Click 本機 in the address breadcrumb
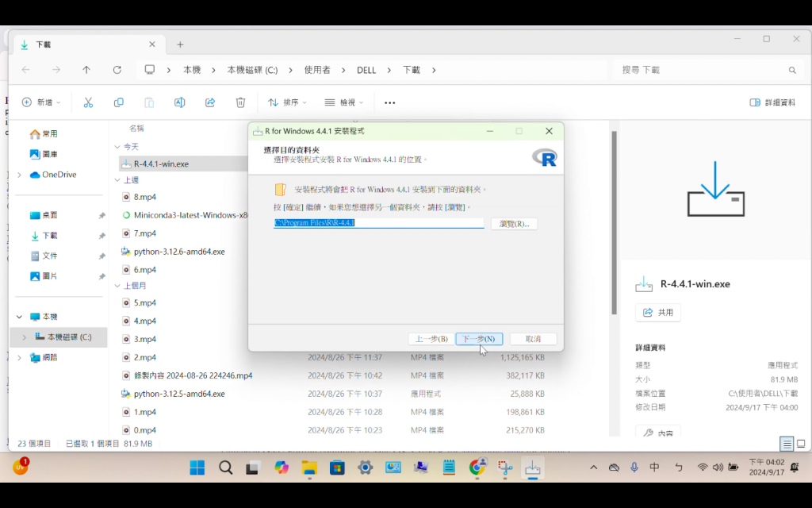 pos(192,70)
